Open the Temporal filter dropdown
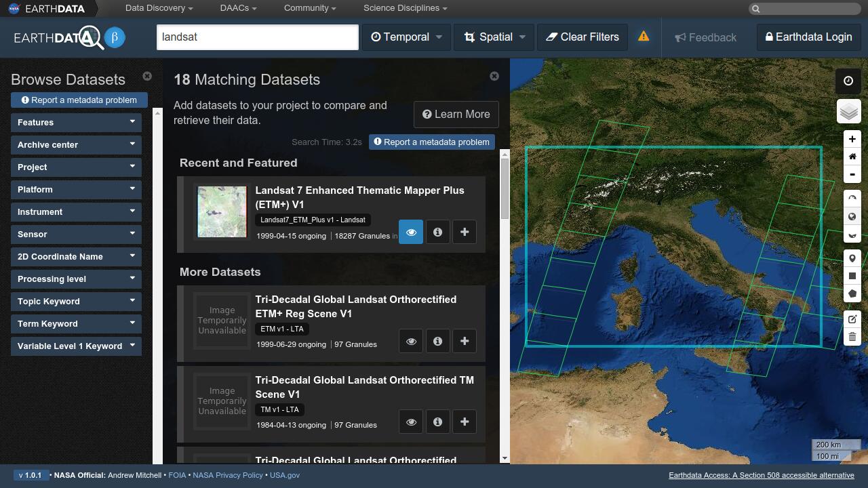Image resolution: width=868 pixels, height=488 pixels. tap(406, 37)
